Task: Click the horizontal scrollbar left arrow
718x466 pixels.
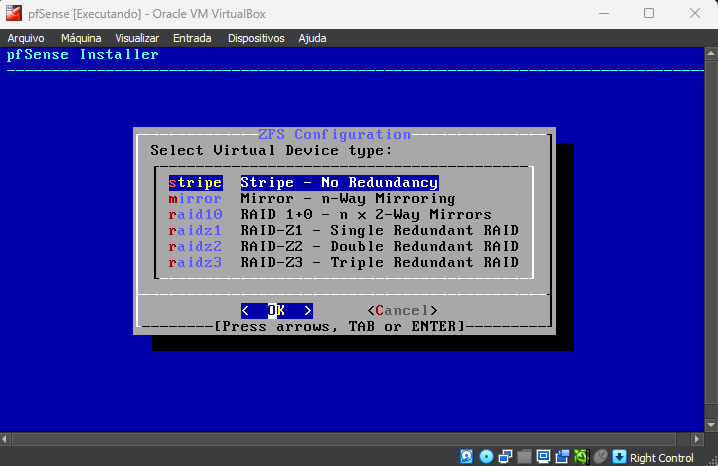Action: 5,439
